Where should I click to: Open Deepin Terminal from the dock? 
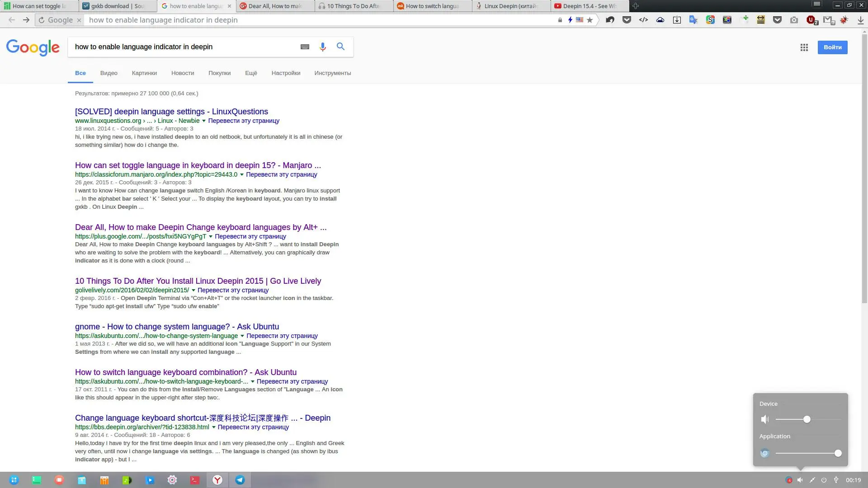(x=195, y=480)
